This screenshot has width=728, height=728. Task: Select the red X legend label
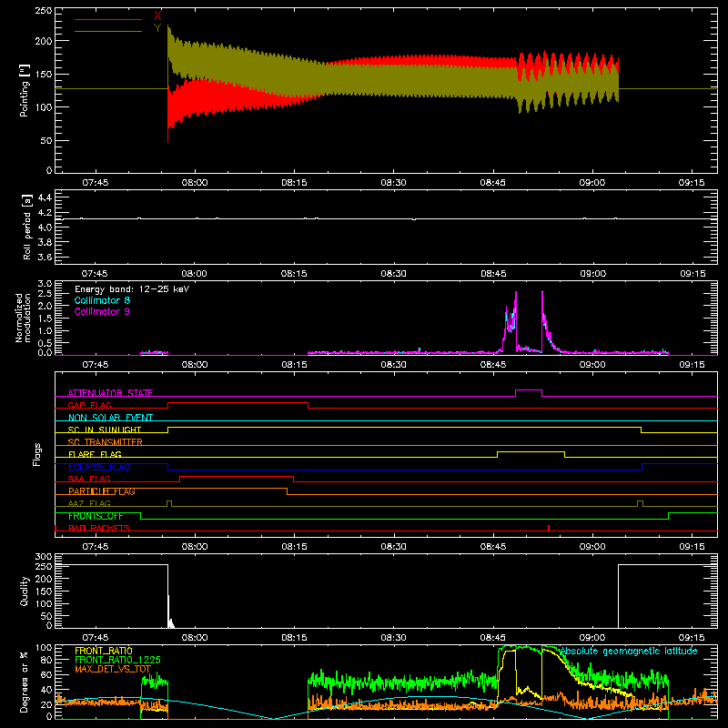(x=157, y=16)
